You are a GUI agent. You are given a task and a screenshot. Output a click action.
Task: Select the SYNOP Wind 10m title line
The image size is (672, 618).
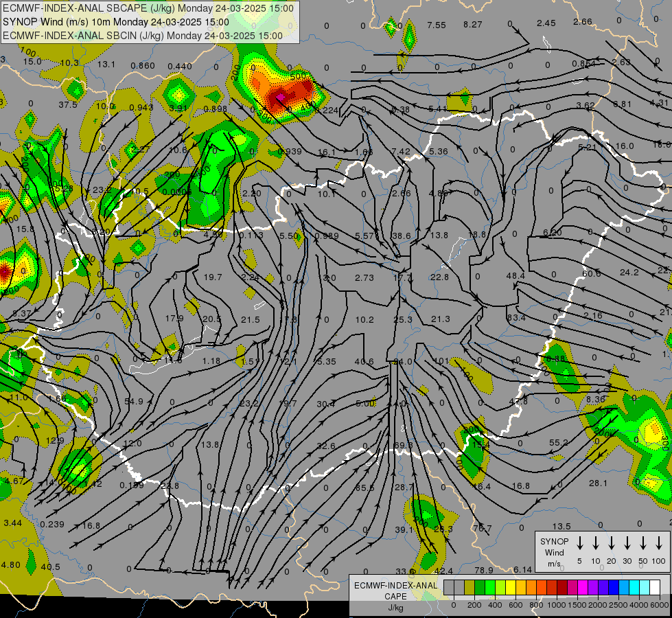pos(116,22)
